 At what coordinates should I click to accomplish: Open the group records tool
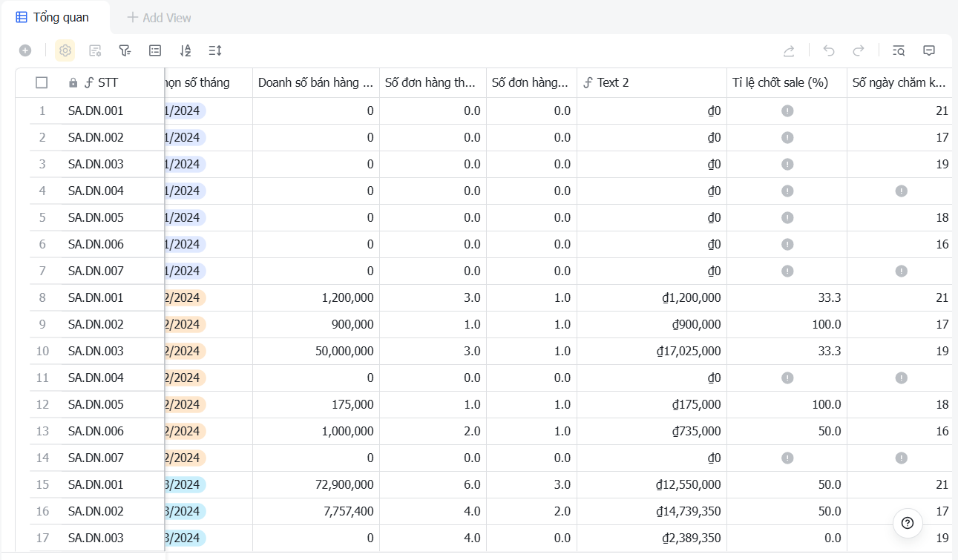point(155,50)
